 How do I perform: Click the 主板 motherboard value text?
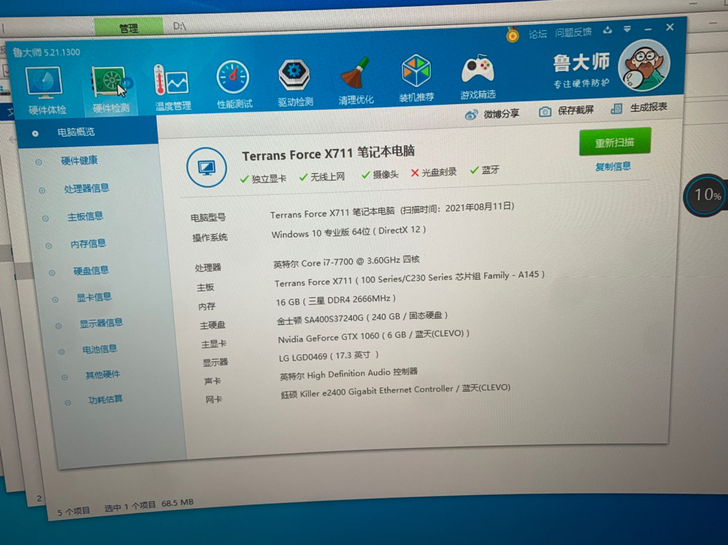click(409, 279)
